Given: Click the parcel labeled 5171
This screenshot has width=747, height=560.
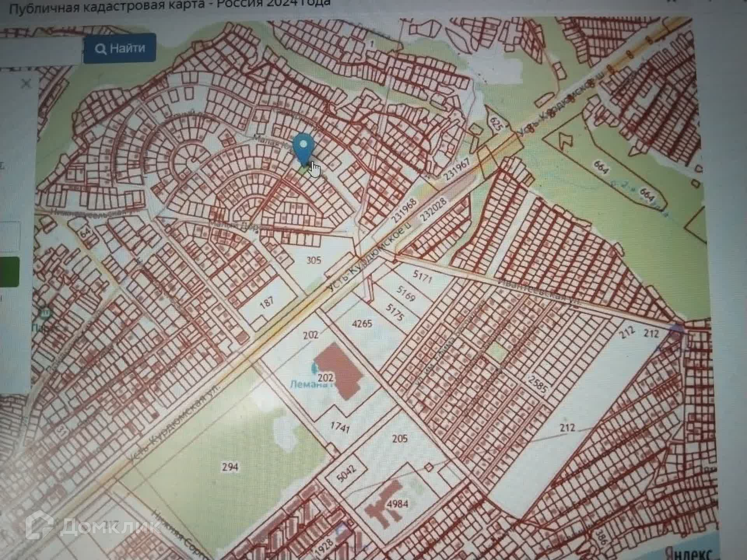Looking at the screenshot, I should (422, 277).
